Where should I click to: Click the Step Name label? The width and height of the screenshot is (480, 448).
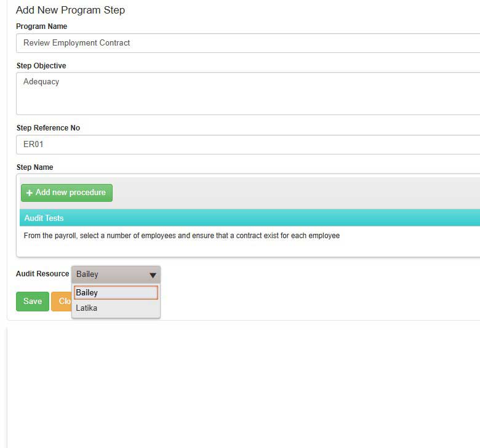tap(35, 167)
